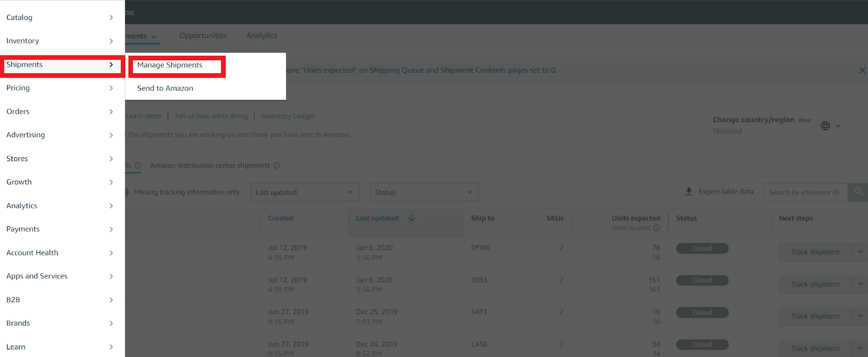Open the Inventory menu item

click(23, 41)
